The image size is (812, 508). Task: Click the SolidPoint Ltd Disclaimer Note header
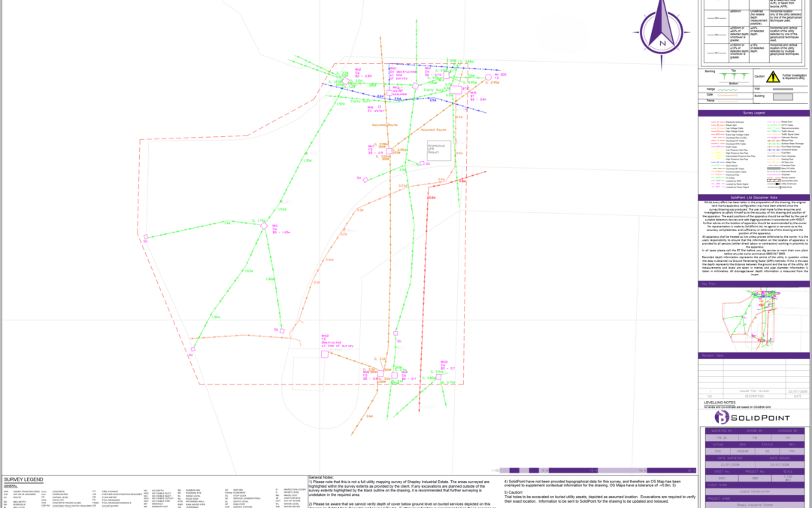click(754, 197)
